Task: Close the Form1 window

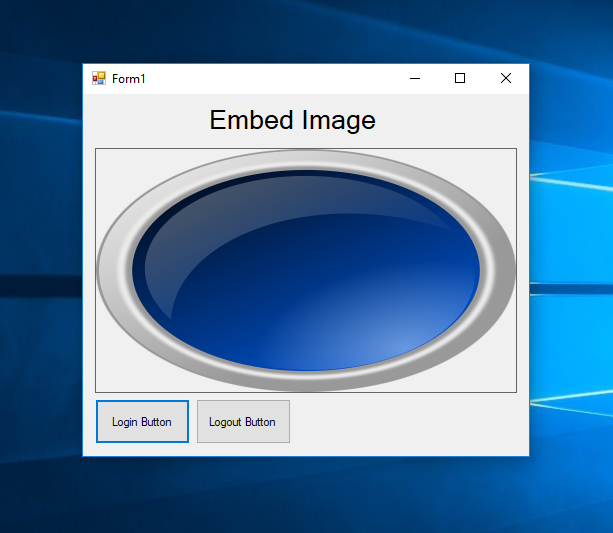Action: point(506,79)
